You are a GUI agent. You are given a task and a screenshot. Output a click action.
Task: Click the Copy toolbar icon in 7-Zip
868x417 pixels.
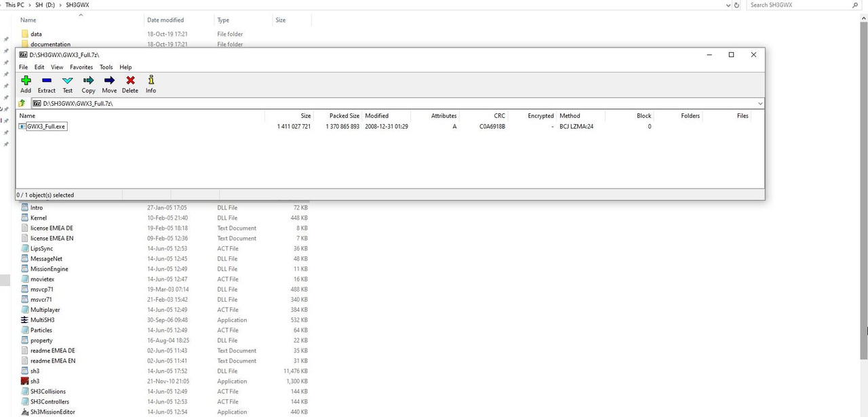point(88,80)
